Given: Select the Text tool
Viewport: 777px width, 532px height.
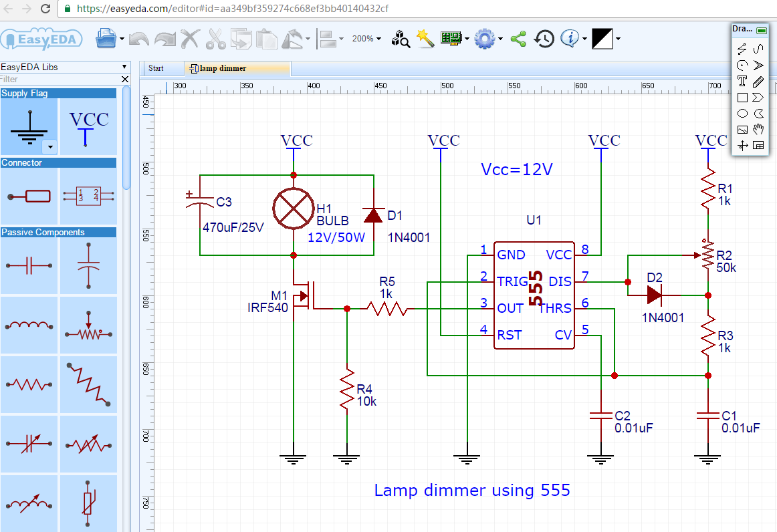Looking at the screenshot, I should click(742, 82).
